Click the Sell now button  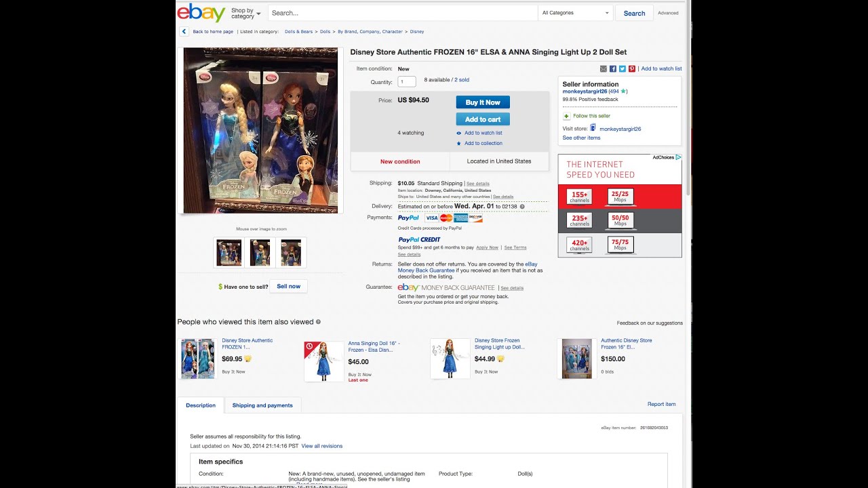[x=288, y=286]
